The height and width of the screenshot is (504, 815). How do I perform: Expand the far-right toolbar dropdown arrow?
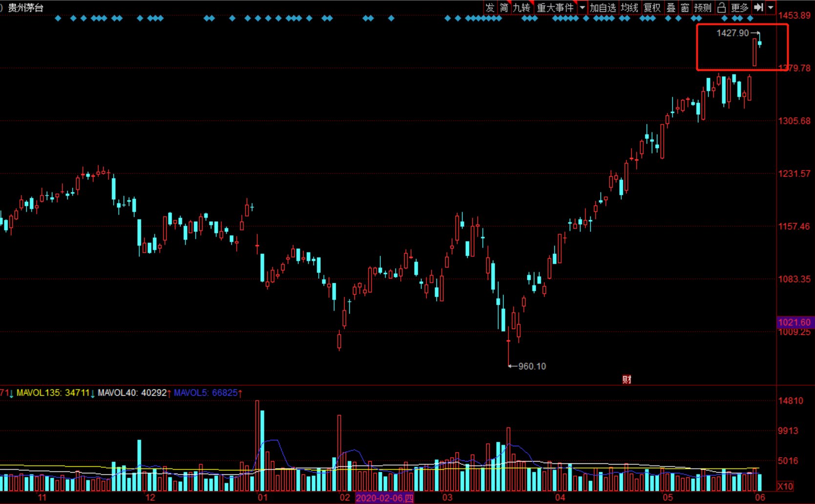click(x=771, y=8)
